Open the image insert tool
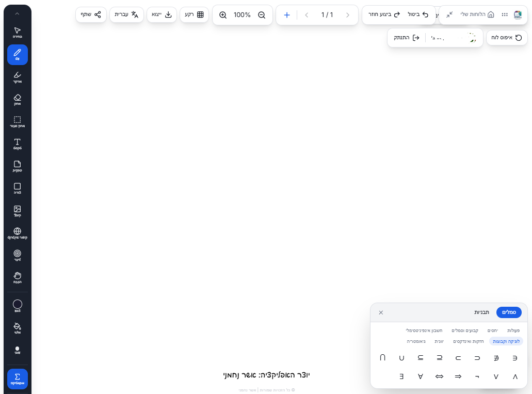The image size is (532, 394). coord(17,211)
